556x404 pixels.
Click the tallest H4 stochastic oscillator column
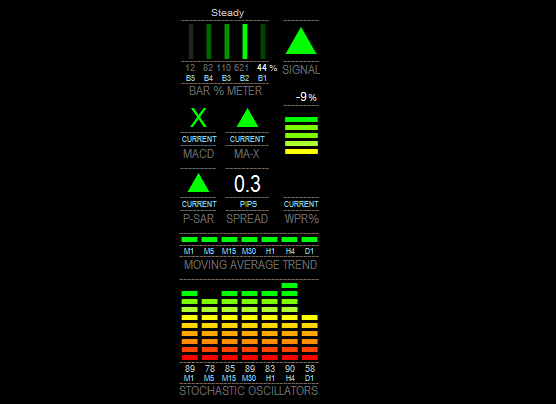coord(289,321)
